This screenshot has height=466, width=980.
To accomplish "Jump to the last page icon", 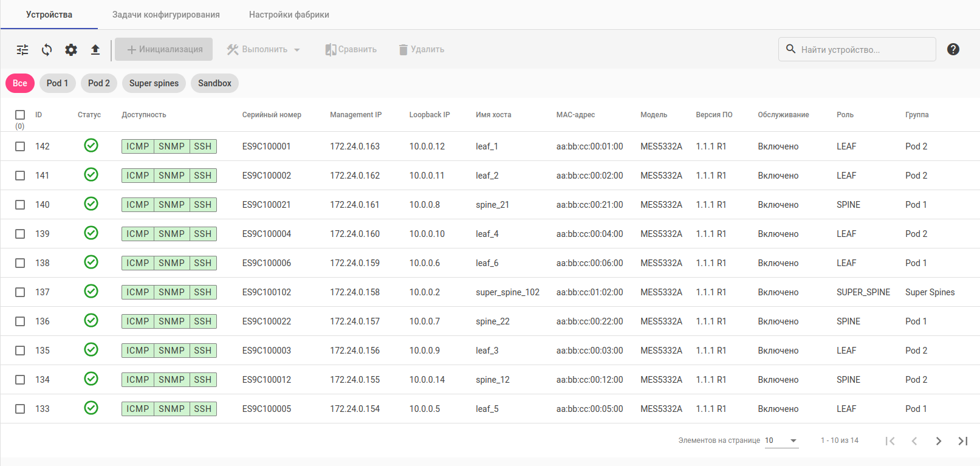I will [x=962, y=441].
